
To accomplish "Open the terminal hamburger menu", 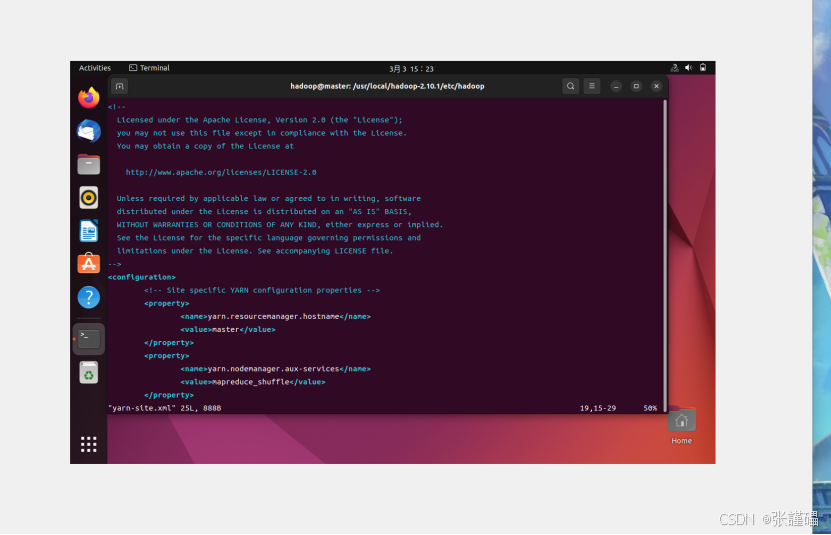I will (x=592, y=86).
